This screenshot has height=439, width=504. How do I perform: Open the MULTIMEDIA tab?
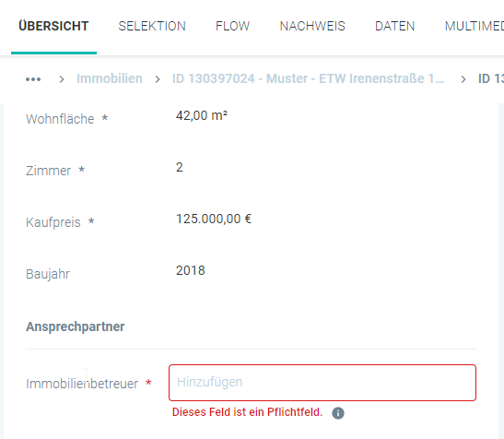pyautogui.click(x=475, y=26)
